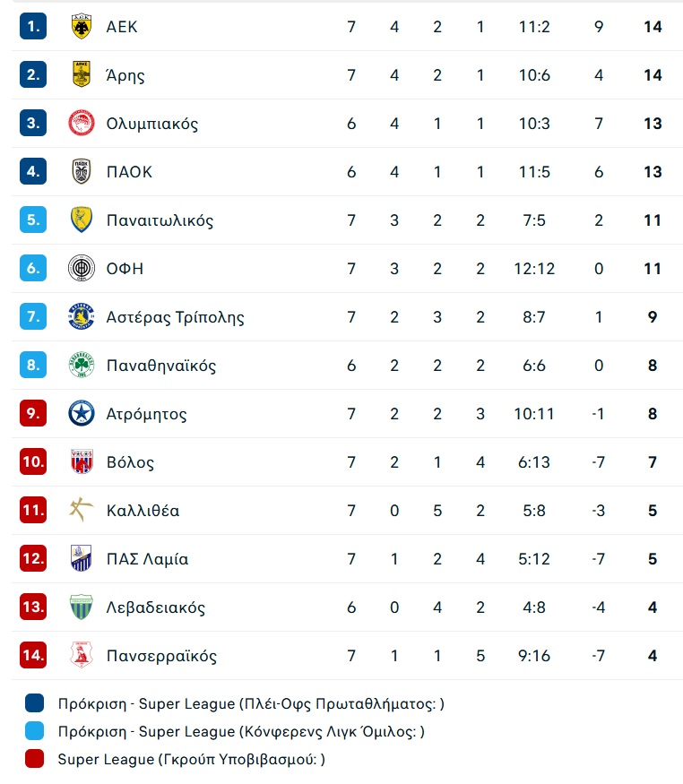Click the Πανσερραϊκός team name
The image size is (683, 784).
tap(161, 656)
